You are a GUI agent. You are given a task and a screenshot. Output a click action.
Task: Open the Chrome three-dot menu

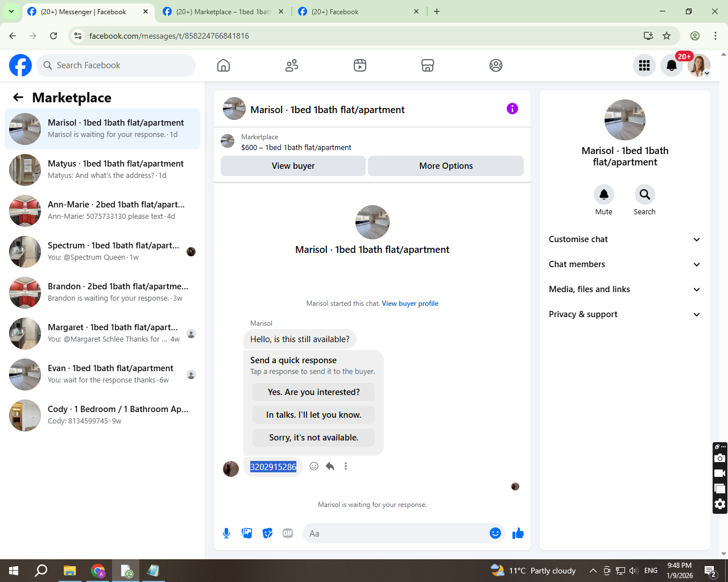715,36
